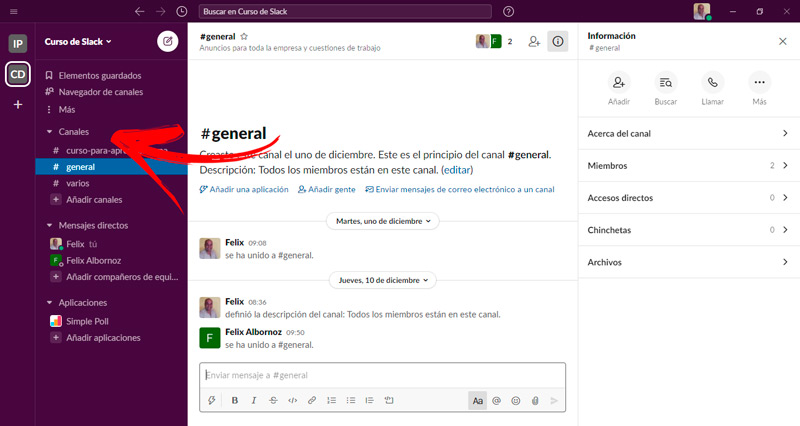
Task: Mention someone with the @ icon
Action: (x=496, y=400)
